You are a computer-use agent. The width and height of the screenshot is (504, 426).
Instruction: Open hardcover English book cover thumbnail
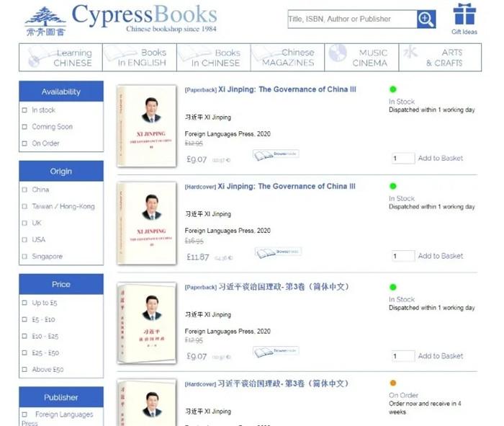pyautogui.click(x=147, y=223)
